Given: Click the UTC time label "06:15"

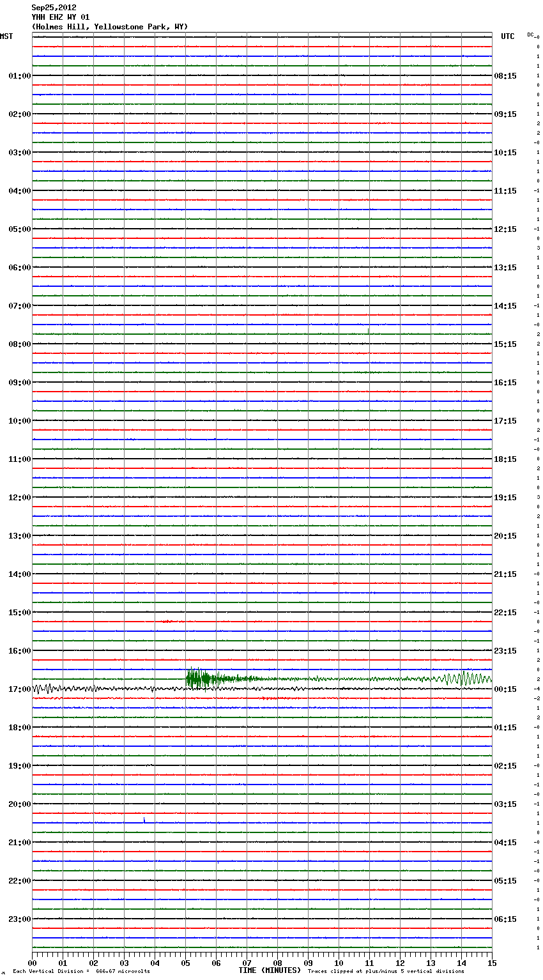Looking at the screenshot, I should point(505,919).
